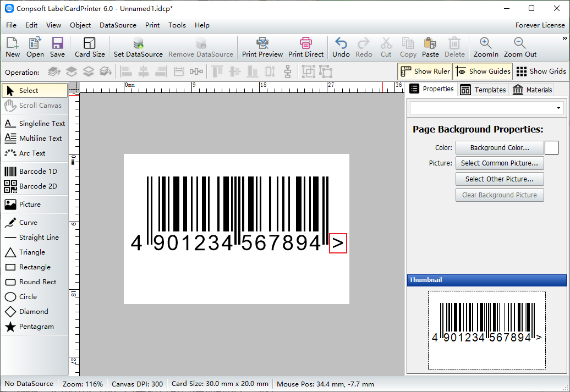
Task: Click the align left edges icon
Action: click(126, 71)
